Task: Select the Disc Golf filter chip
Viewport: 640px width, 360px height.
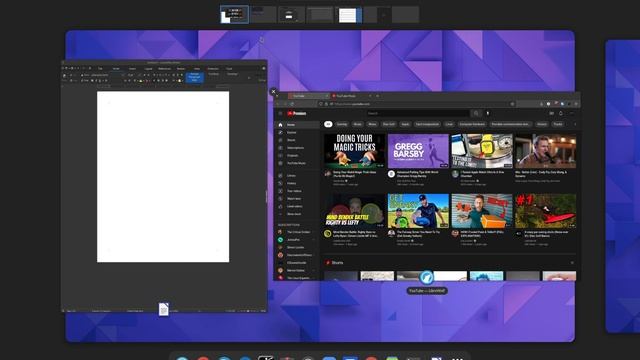Action: tap(389, 124)
